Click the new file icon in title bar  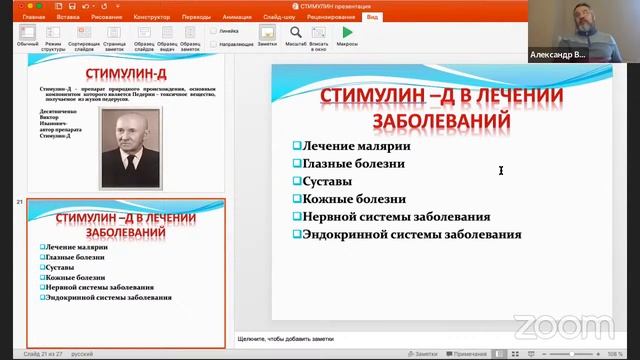click(x=58, y=6)
